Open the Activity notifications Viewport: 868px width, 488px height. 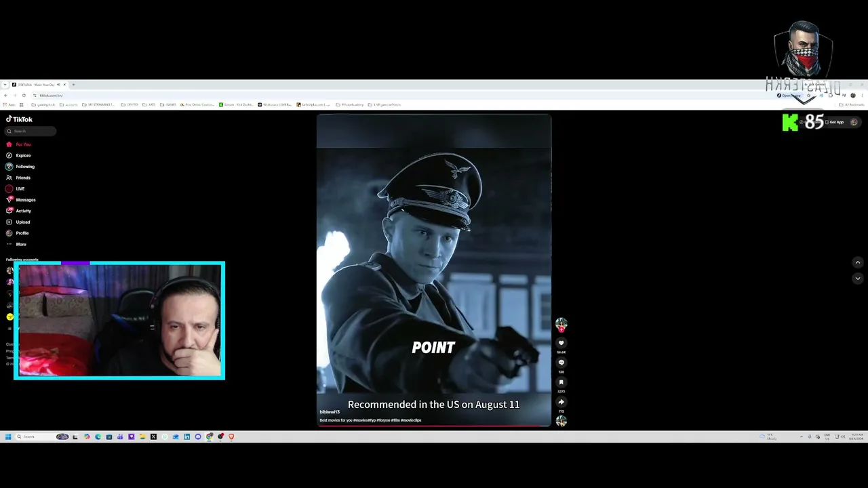19,211
